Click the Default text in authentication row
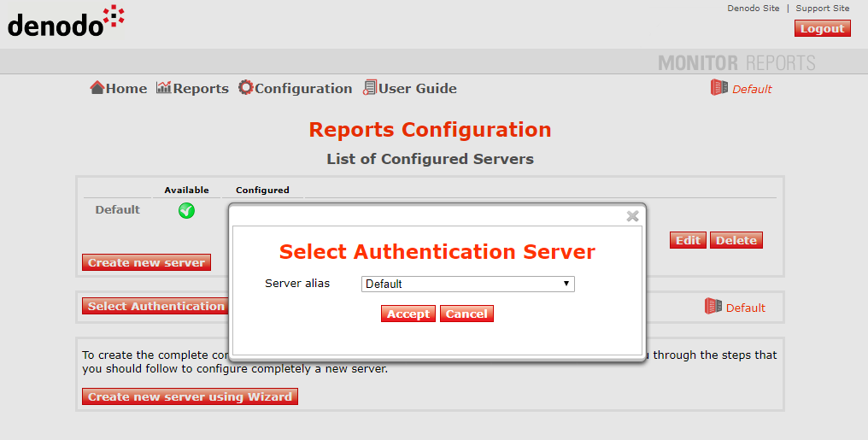This screenshot has width=868, height=440. click(745, 308)
